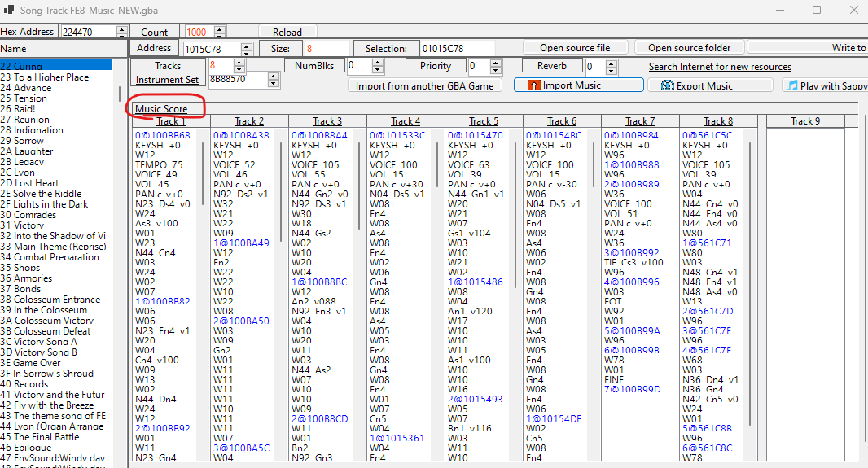Image resolution: width=868 pixels, height=468 pixels.
Task: Click the Reload button
Action: tap(287, 32)
